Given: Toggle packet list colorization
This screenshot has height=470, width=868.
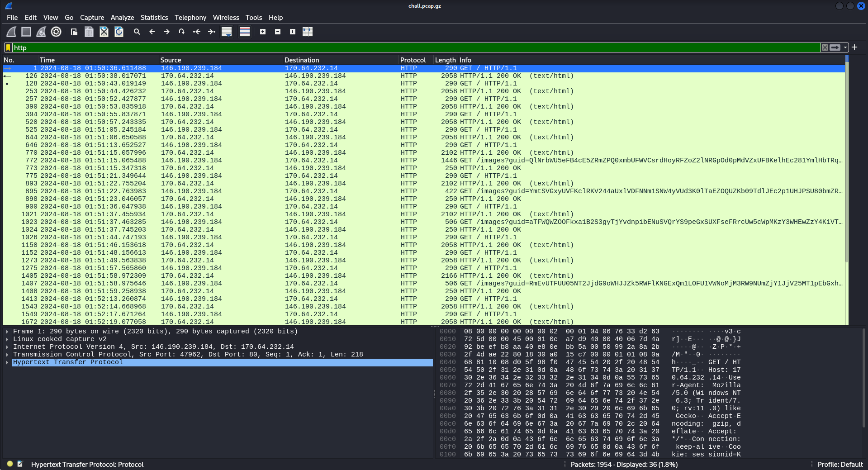Looking at the screenshot, I should coord(245,32).
